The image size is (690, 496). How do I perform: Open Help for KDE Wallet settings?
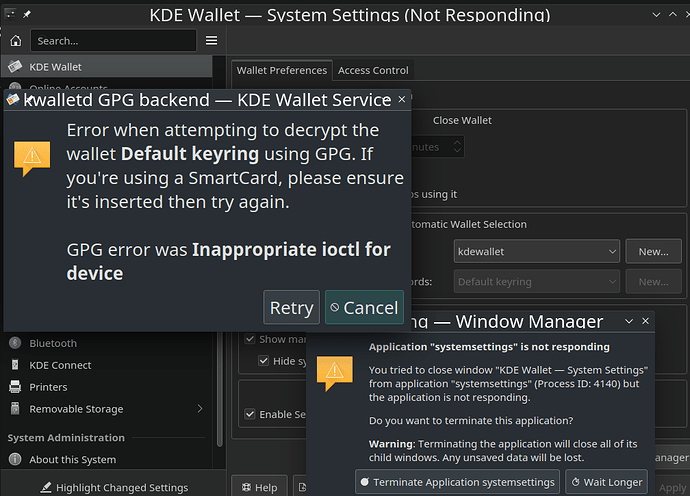(259, 487)
